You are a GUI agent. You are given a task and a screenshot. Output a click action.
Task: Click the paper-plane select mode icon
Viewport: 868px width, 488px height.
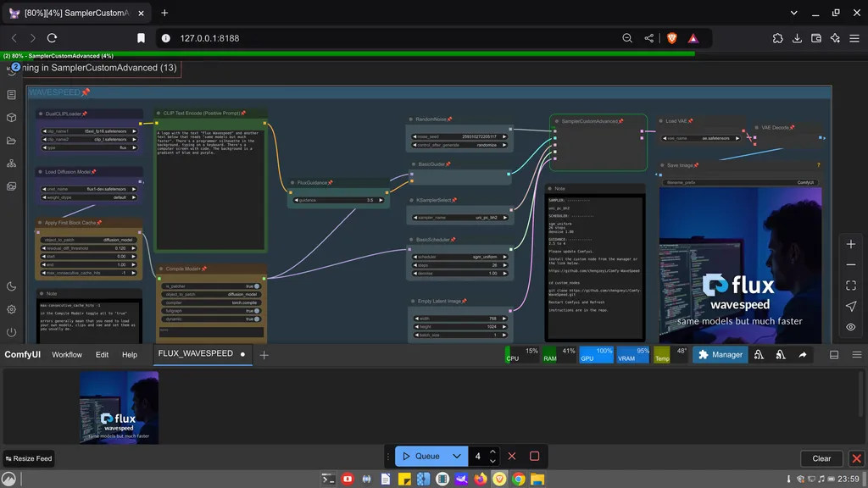(851, 306)
